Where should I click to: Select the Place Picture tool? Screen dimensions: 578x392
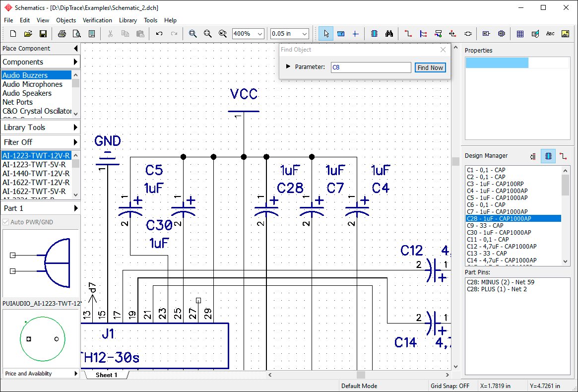click(x=565, y=34)
